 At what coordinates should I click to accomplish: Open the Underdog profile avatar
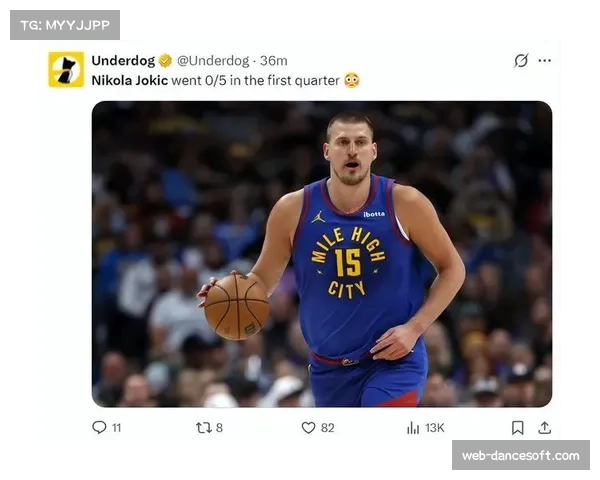tap(66, 69)
